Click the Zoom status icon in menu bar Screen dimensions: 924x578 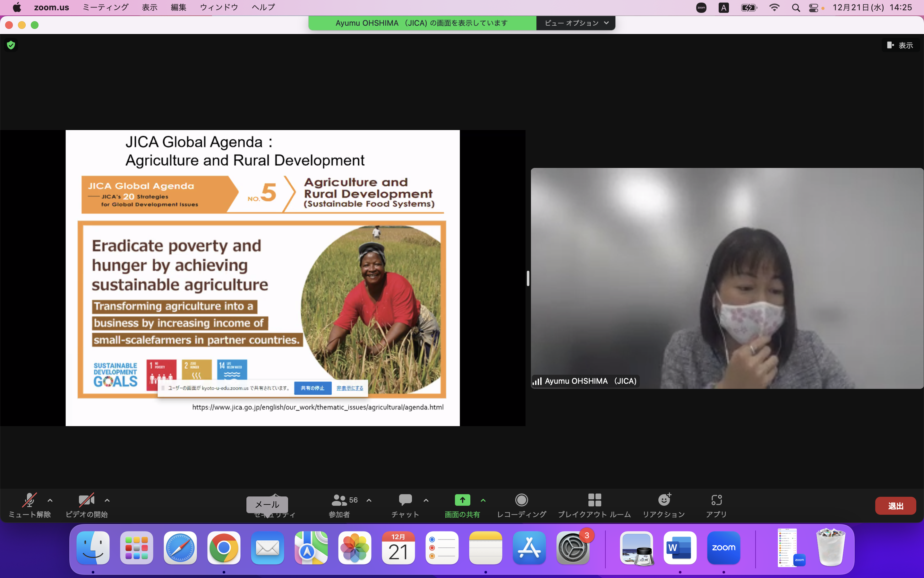pyautogui.click(x=701, y=8)
